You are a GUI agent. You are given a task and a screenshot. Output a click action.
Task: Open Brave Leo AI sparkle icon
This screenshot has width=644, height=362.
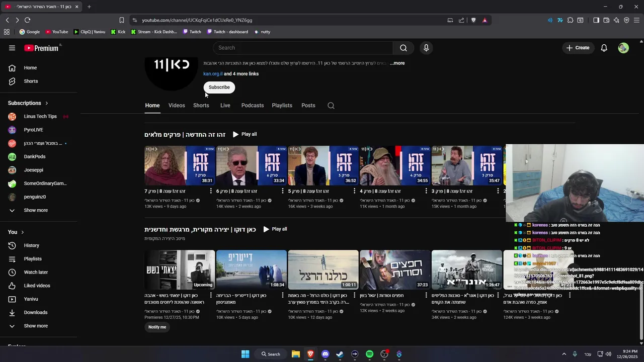click(x=616, y=20)
